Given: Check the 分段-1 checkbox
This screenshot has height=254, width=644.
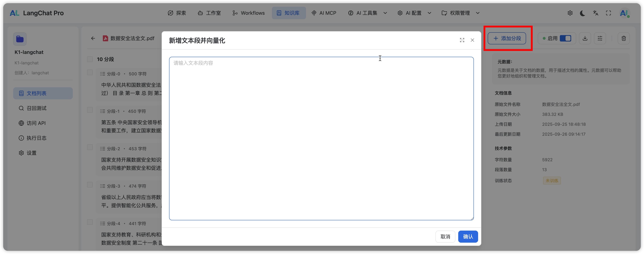Looking at the screenshot, I should pos(90,110).
